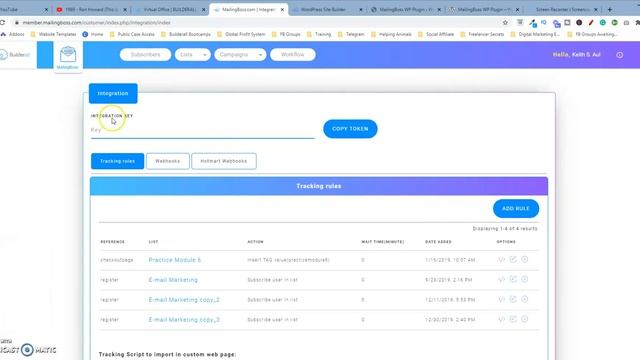Close the Screen Recorder browser tab
The height and width of the screenshot is (360, 640).
click(596, 9)
